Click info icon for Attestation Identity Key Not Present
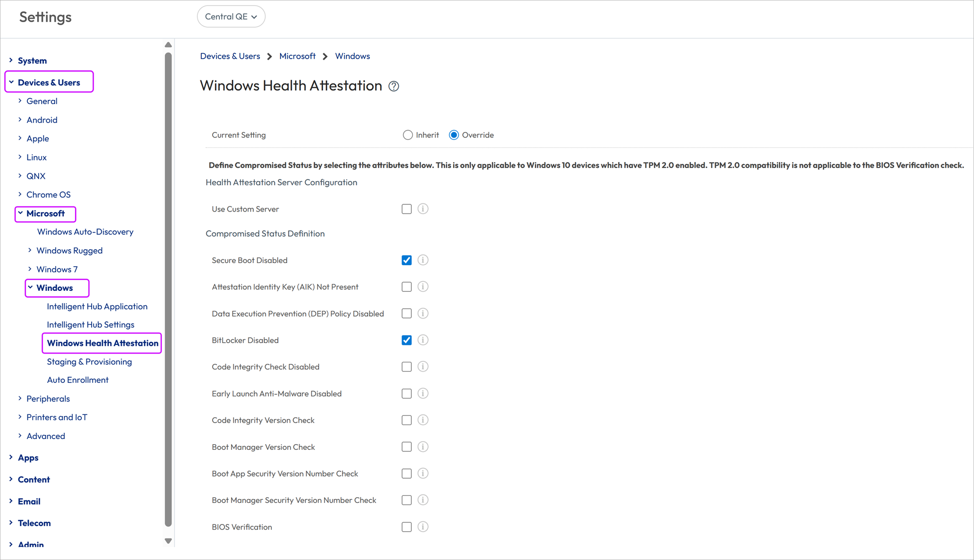 423,287
